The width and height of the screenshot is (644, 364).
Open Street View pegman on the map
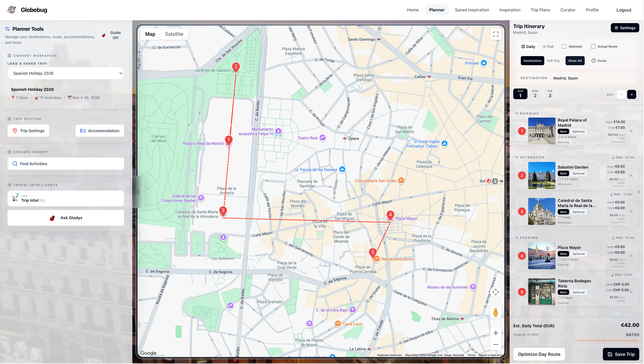[495, 312]
